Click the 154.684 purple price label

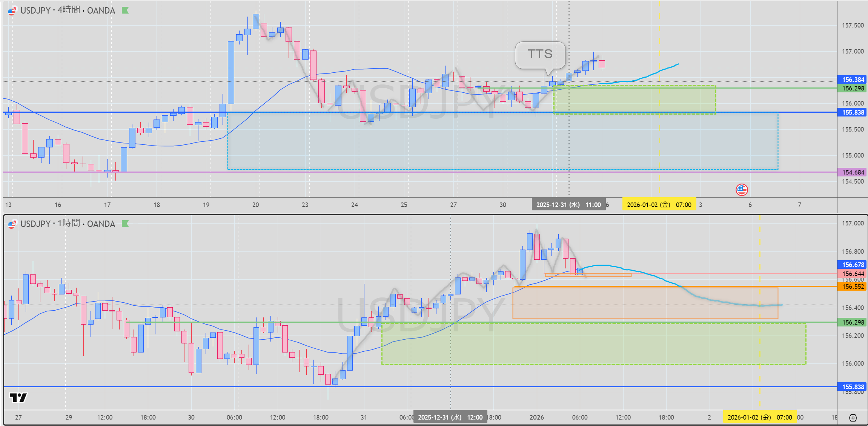[853, 172]
